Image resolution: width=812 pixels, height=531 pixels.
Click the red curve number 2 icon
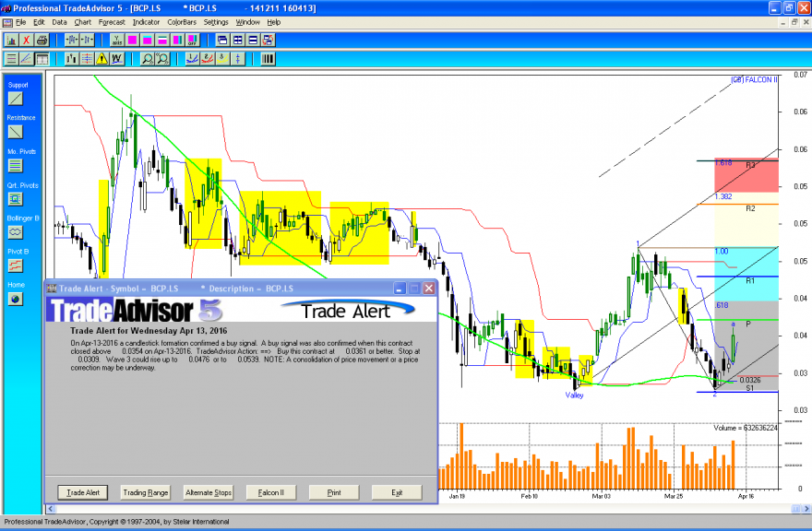pyautogui.click(x=207, y=59)
